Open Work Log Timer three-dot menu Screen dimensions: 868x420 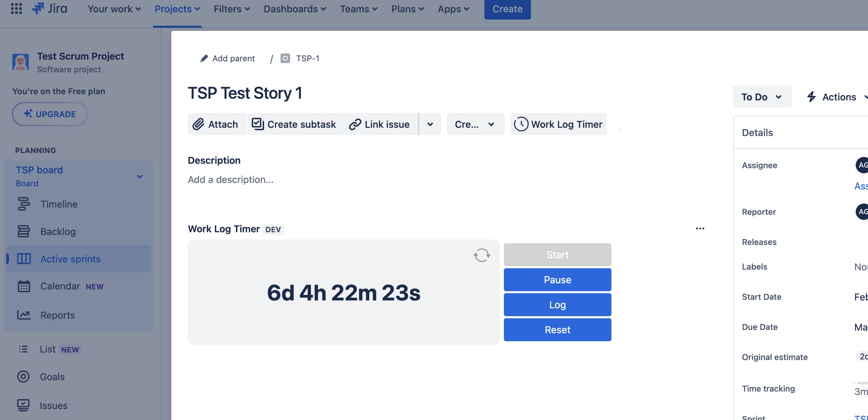pos(700,228)
